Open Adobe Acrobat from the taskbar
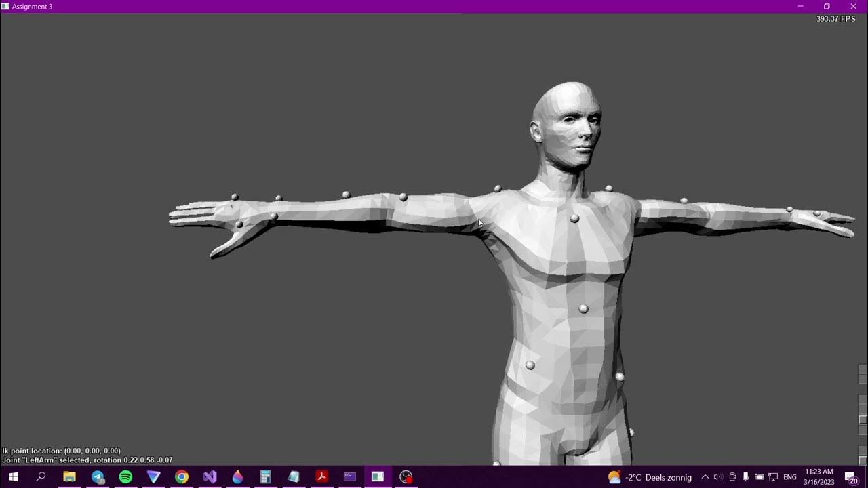Viewport: 868px width, 488px height. tap(321, 476)
